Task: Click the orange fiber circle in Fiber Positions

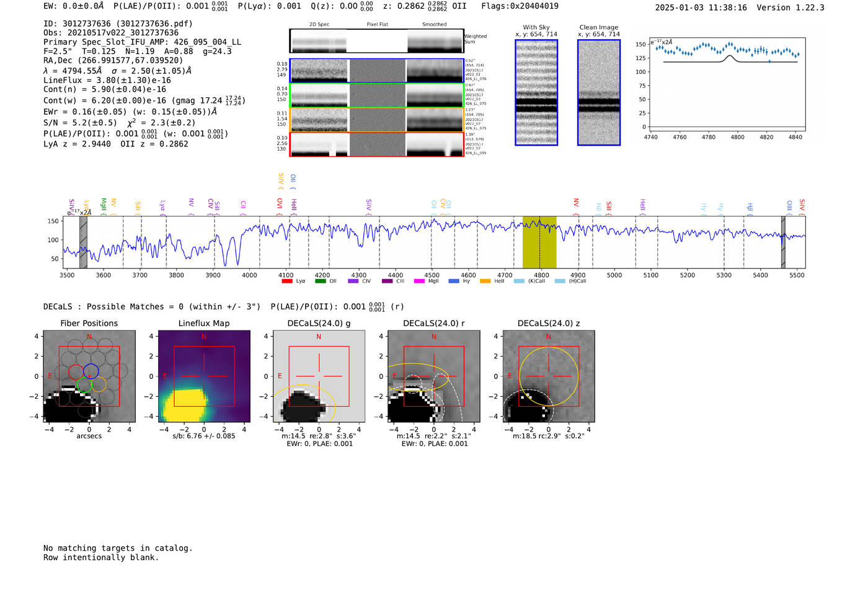Action: pos(99,384)
